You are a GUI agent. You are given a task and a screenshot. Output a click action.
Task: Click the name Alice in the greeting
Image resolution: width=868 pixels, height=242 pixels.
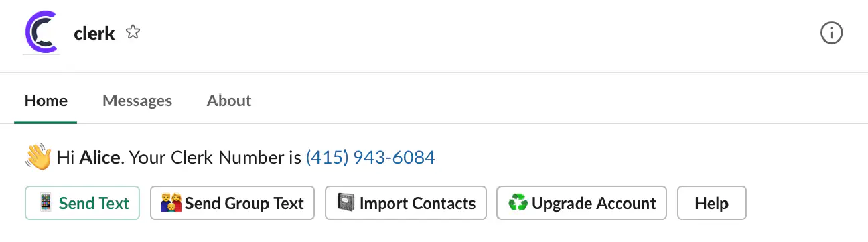[100, 158]
